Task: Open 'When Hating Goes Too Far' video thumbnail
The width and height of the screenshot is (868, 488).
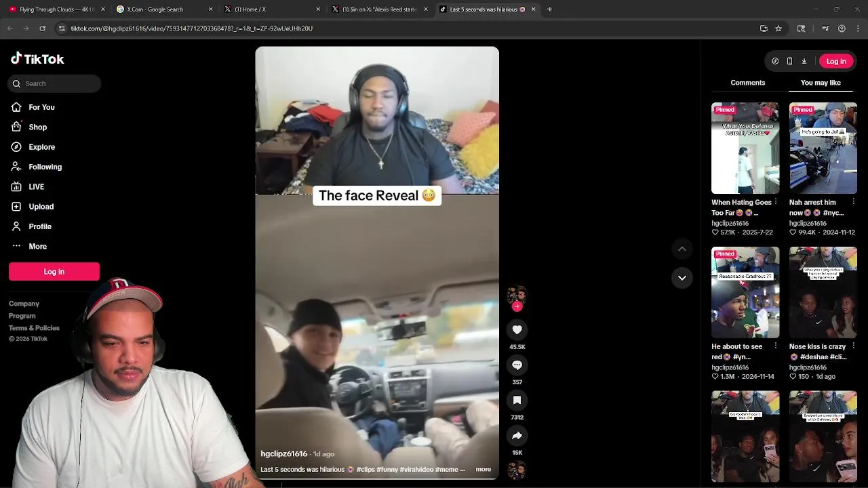Action: [x=745, y=148]
